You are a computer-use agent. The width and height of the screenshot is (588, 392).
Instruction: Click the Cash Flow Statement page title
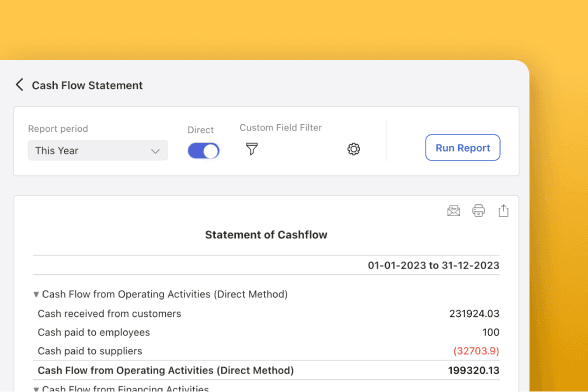tap(87, 86)
